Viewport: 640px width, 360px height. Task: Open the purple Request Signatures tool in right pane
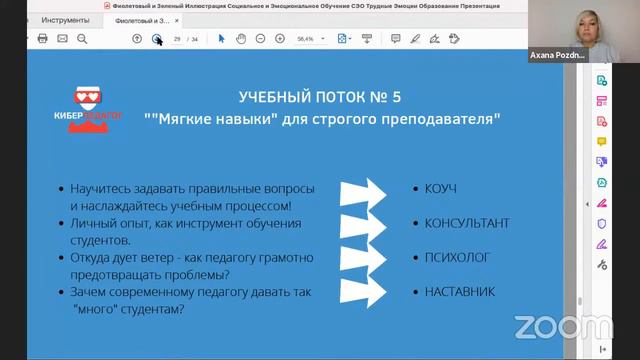[x=602, y=244]
